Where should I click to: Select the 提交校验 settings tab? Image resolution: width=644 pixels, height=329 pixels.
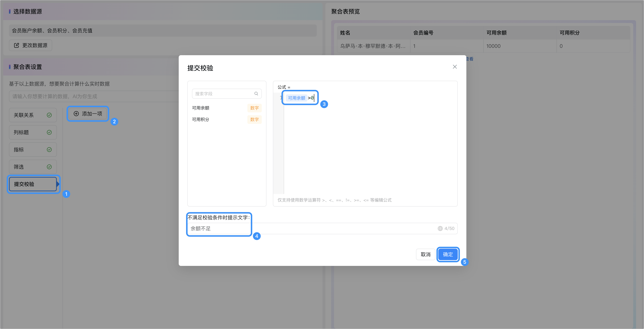[x=33, y=184]
